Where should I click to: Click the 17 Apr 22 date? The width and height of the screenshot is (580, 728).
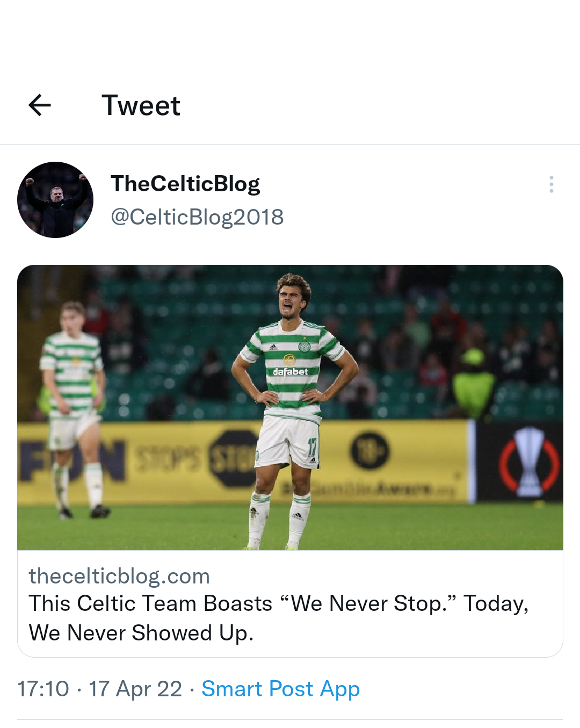(x=135, y=689)
